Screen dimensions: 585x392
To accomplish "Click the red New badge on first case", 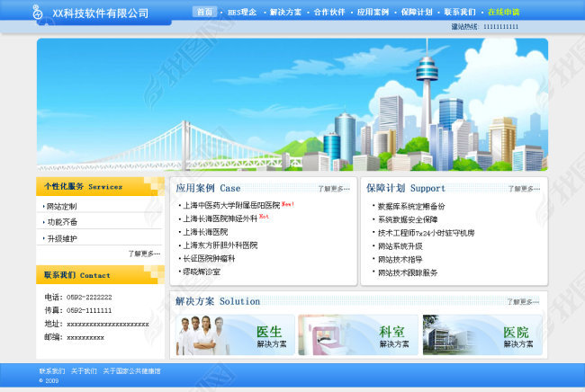I will coord(288,204).
